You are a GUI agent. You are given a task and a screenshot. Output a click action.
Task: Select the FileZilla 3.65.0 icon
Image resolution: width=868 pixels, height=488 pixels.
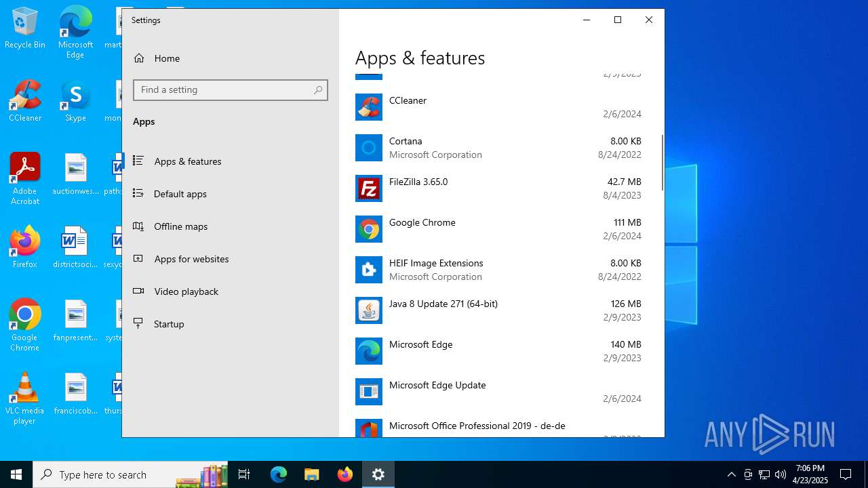click(x=369, y=188)
